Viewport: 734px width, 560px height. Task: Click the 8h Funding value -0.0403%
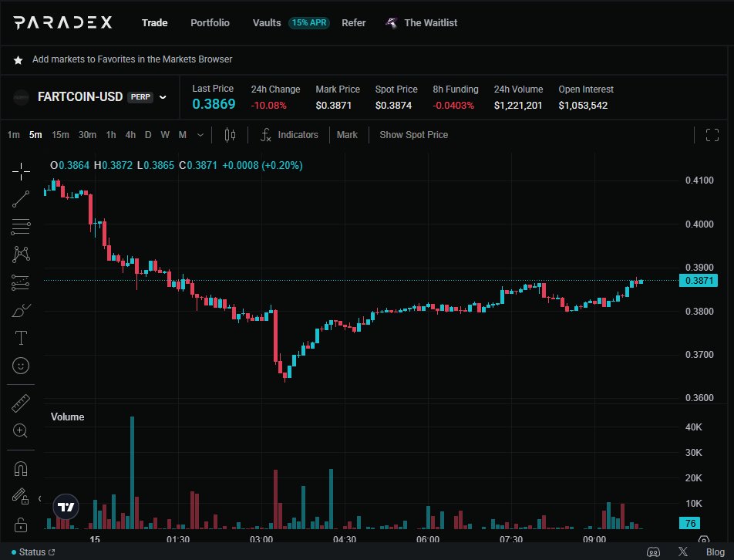click(x=453, y=106)
